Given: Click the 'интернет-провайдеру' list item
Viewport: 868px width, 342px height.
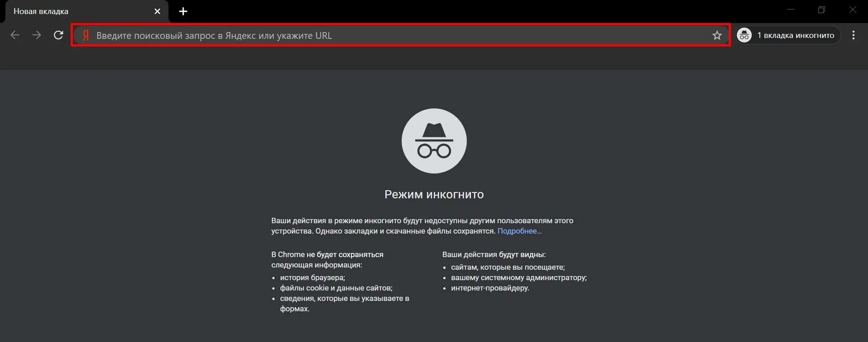Looking at the screenshot, I should coord(490,288).
